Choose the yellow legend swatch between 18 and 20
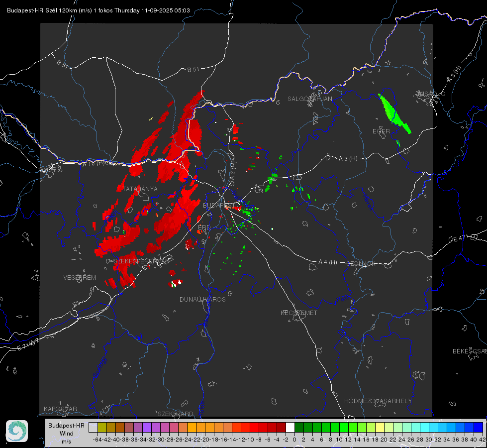Viewport: 487px width, 448px height. pos(380,427)
